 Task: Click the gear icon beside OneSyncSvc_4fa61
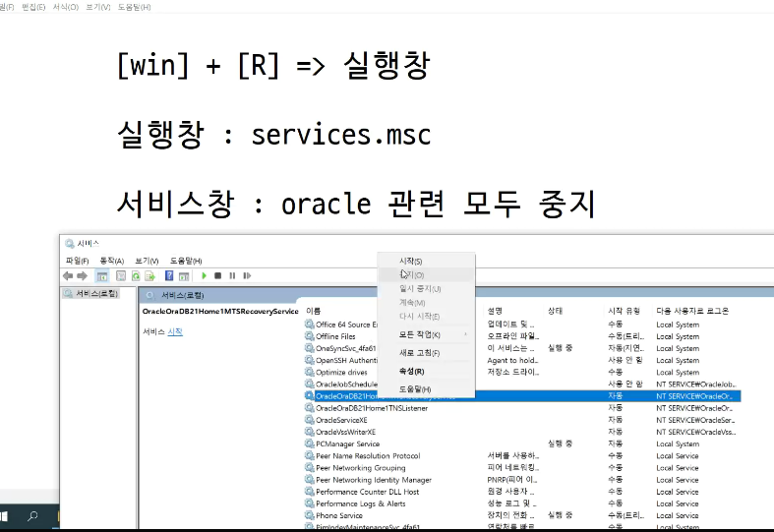(310, 348)
